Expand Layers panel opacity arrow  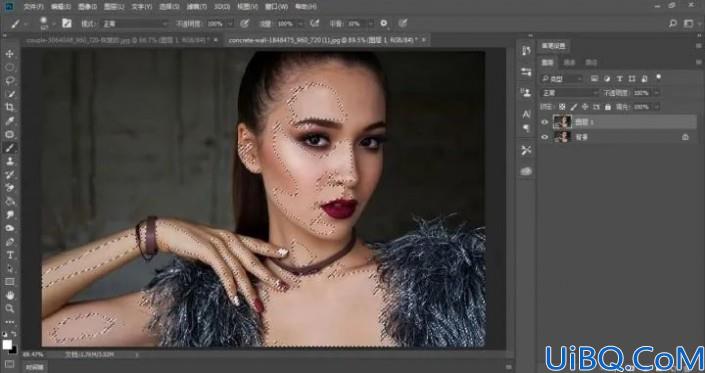(657, 93)
